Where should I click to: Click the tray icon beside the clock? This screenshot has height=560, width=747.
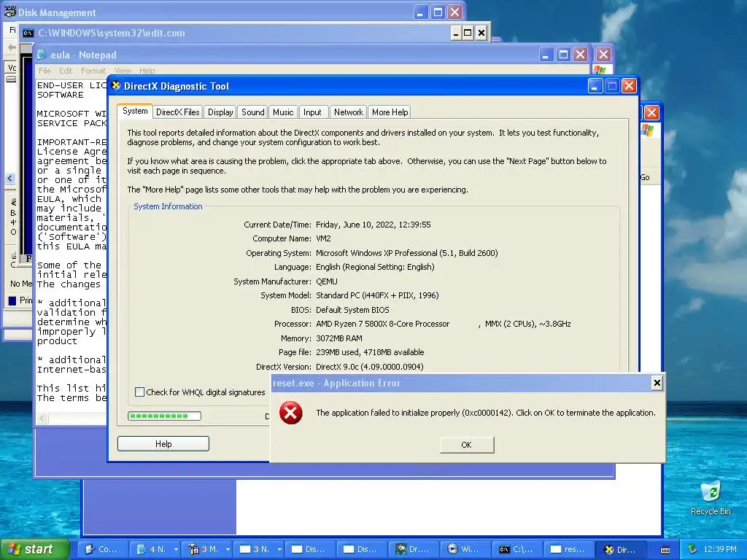(x=693, y=549)
